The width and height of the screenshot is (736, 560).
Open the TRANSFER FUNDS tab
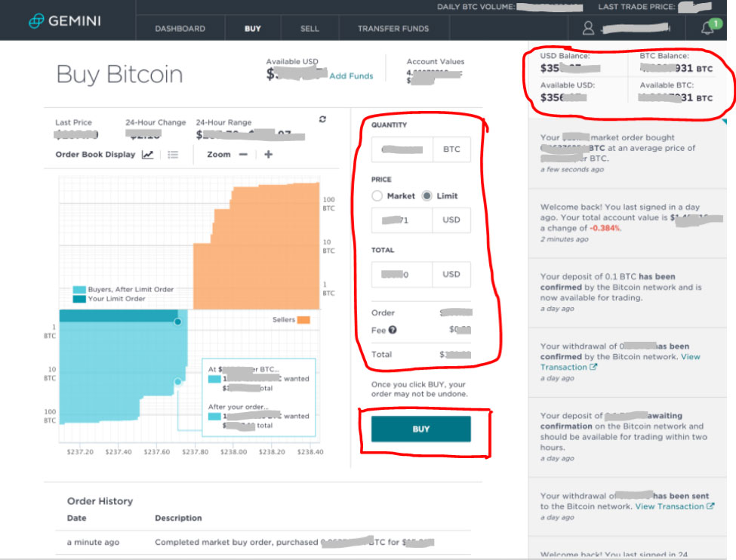(x=393, y=29)
